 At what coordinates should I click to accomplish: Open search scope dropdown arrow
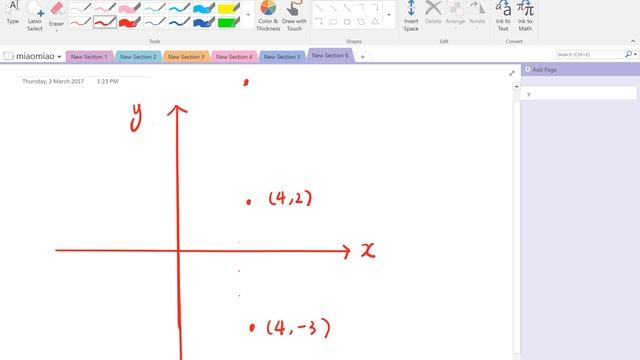point(636,54)
